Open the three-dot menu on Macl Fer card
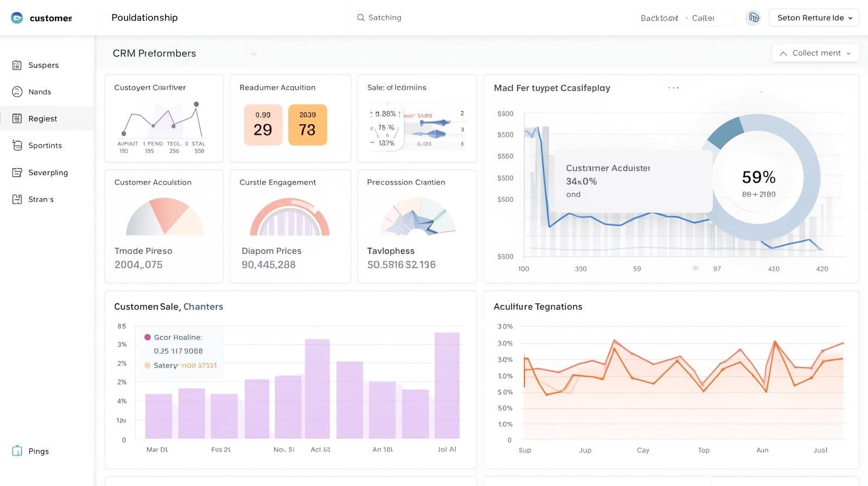 coord(673,87)
